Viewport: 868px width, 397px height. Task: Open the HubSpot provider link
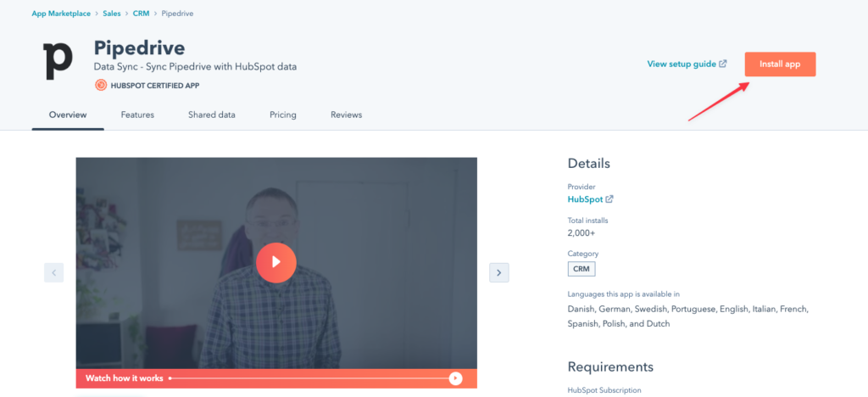pos(585,198)
